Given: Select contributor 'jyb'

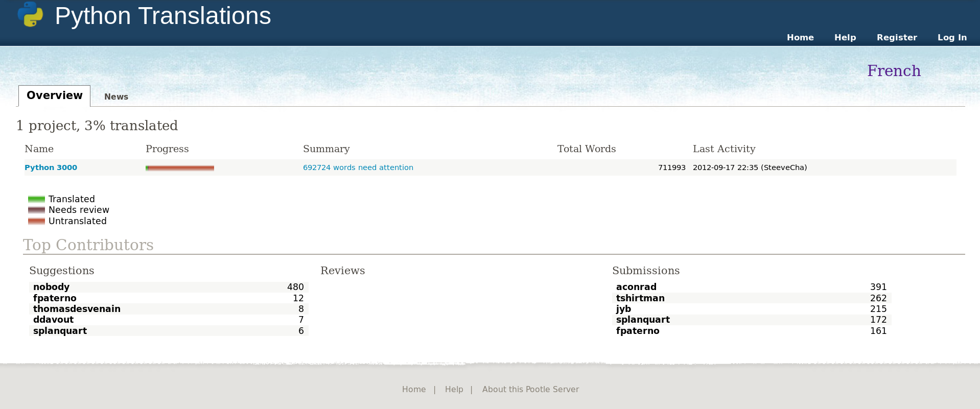Looking at the screenshot, I should point(623,309).
